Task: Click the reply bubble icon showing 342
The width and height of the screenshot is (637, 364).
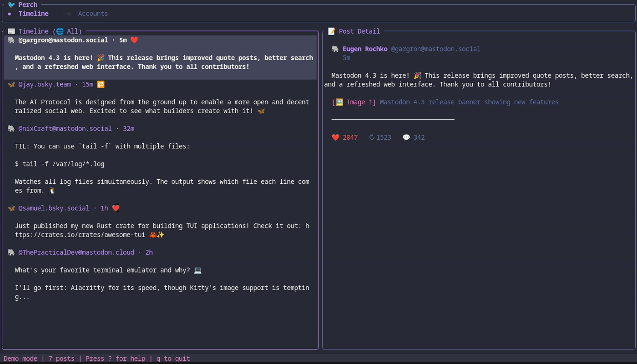Action: (x=406, y=137)
